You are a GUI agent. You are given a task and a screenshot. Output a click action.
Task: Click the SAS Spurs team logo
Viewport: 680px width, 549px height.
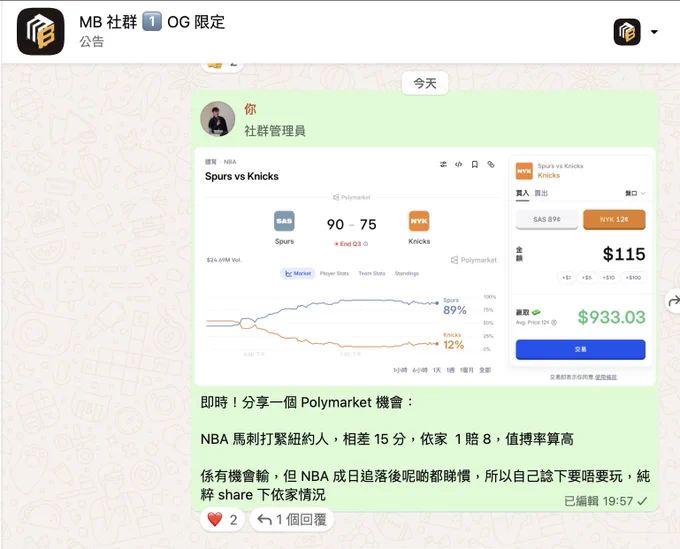click(x=284, y=221)
